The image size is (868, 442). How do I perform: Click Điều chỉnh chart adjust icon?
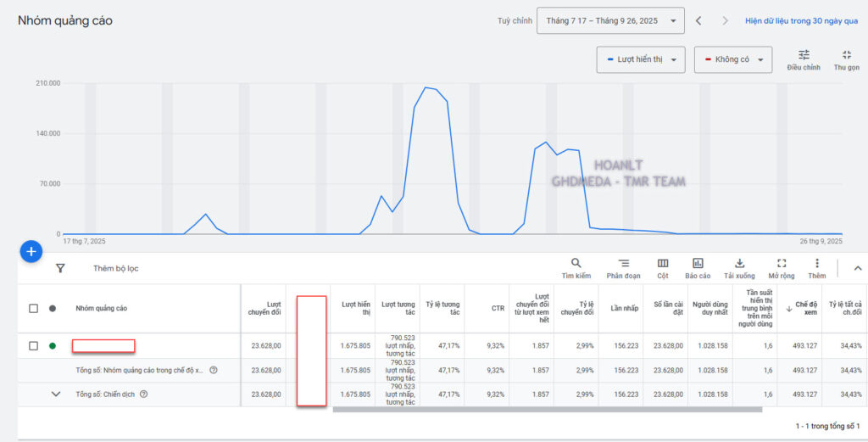click(x=804, y=55)
